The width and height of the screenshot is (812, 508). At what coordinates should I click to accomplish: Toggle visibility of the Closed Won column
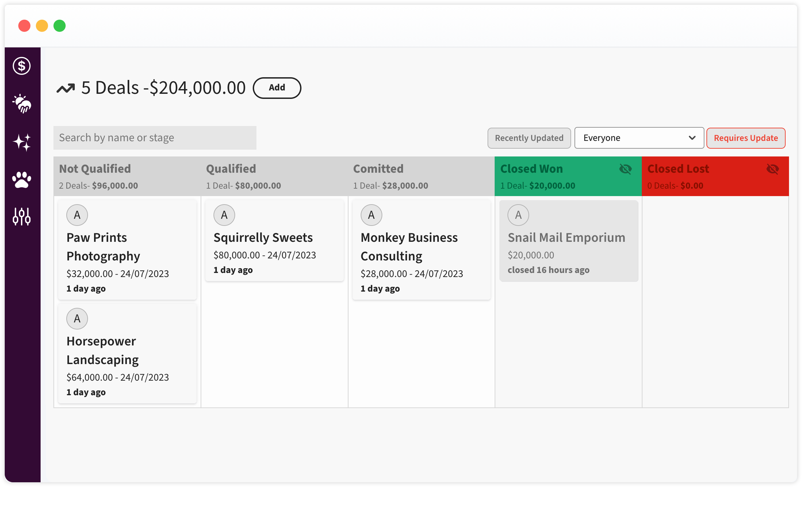[x=625, y=169]
